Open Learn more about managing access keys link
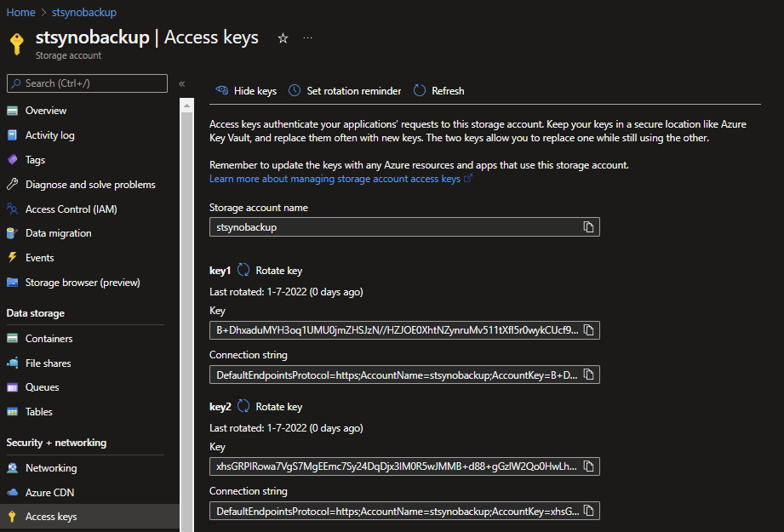The image size is (784, 532). pyautogui.click(x=335, y=179)
